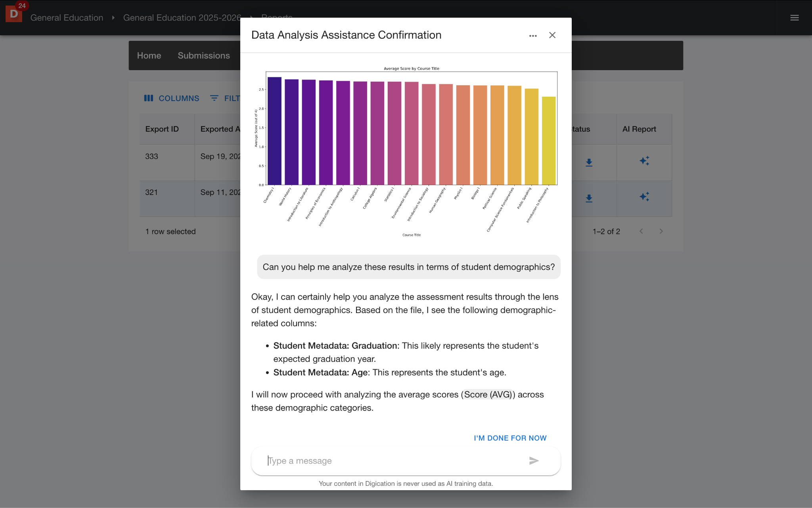This screenshot has width=812, height=508.
Task: Open the hamburger menu in top bar
Action: point(794,17)
